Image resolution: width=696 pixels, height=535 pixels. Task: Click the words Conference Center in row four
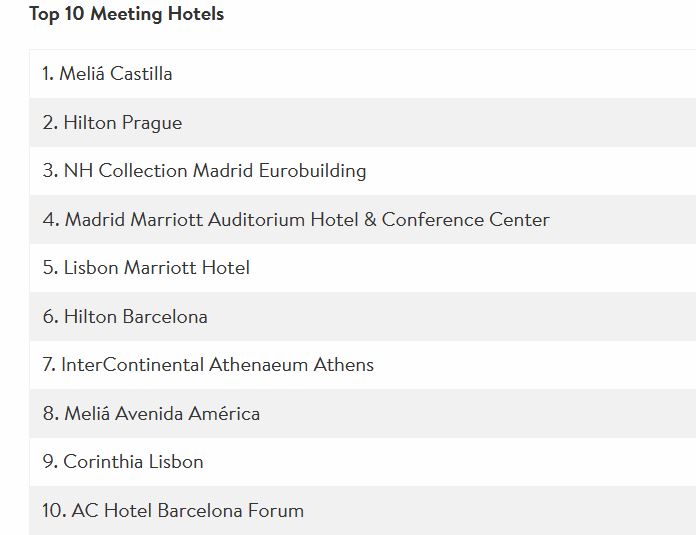[466, 219]
